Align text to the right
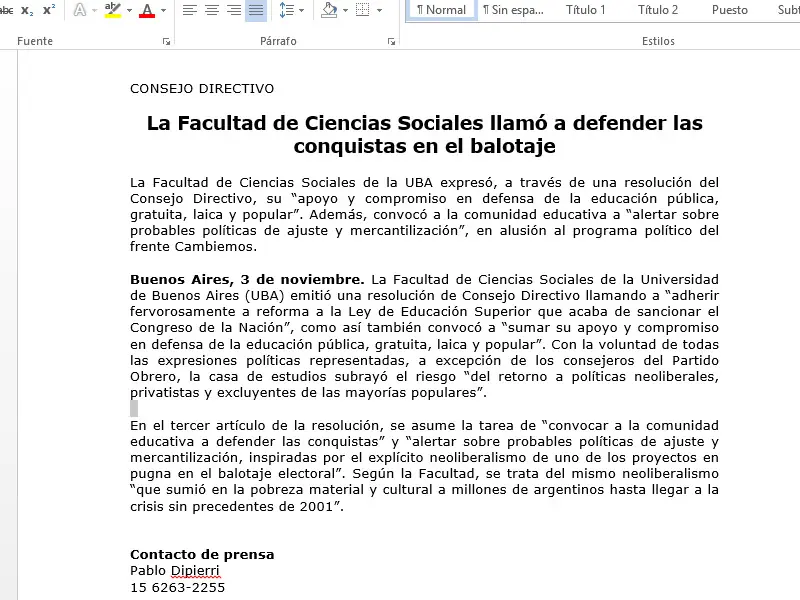 (x=234, y=10)
